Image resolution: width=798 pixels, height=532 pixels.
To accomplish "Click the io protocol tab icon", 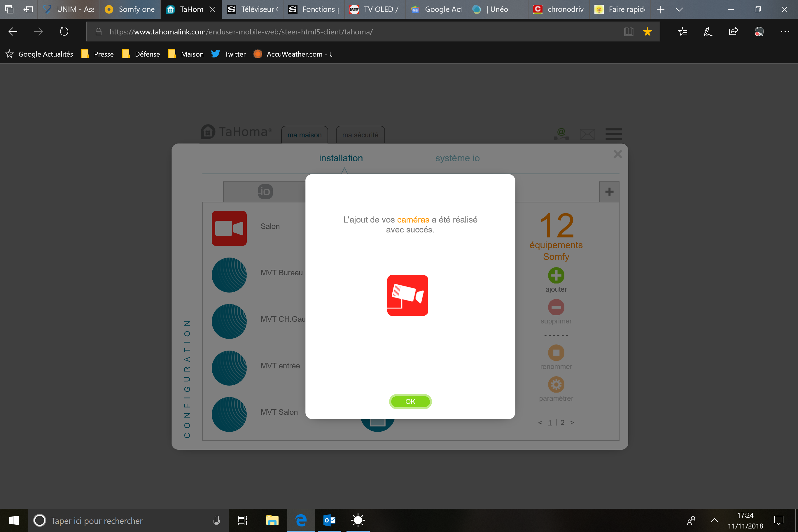I will click(x=265, y=192).
